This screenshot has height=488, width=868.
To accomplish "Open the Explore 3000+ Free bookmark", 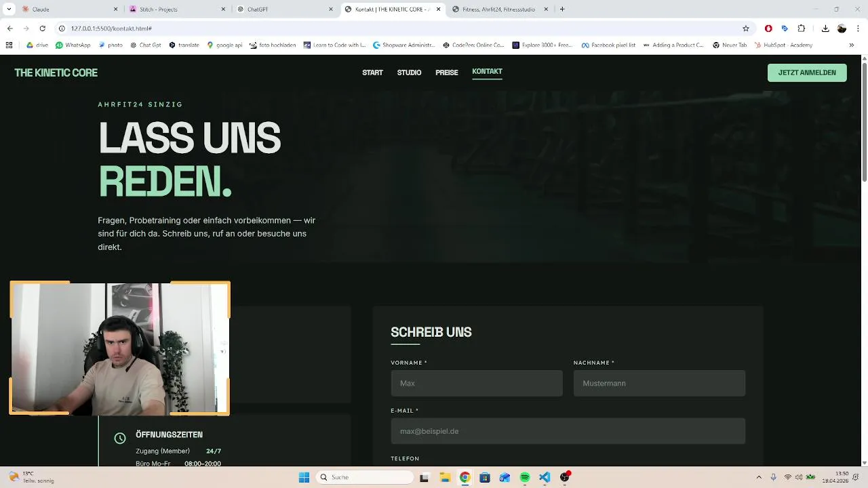I will point(542,45).
